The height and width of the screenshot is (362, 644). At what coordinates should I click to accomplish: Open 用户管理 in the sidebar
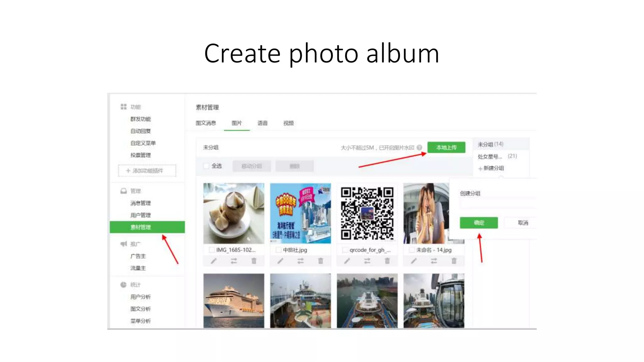(x=141, y=215)
